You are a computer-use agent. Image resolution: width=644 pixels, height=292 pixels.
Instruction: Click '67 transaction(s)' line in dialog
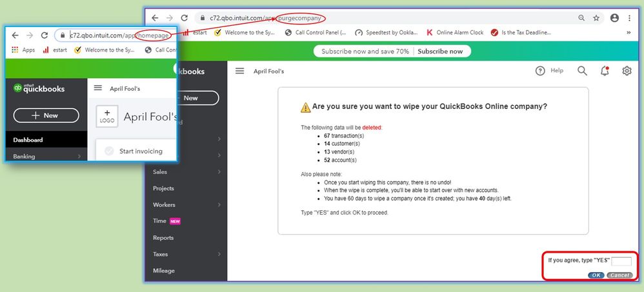click(x=344, y=135)
